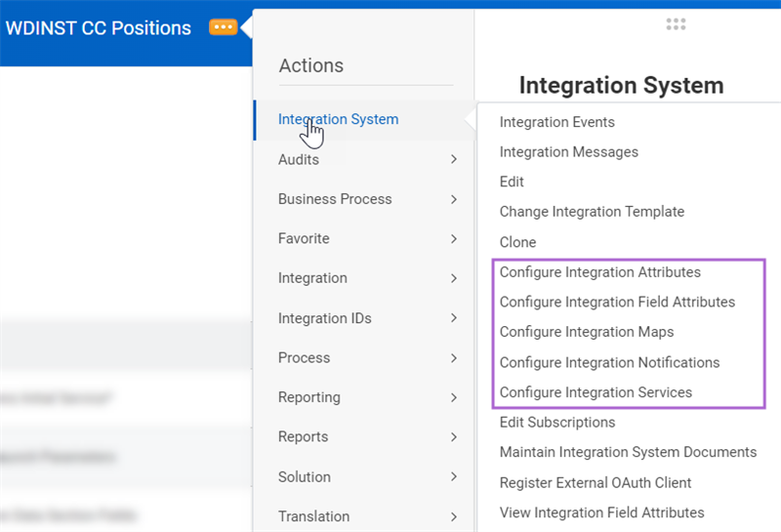The image size is (781, 532).
Task: Expand chevron next to Reports
Action: [454, 437]
